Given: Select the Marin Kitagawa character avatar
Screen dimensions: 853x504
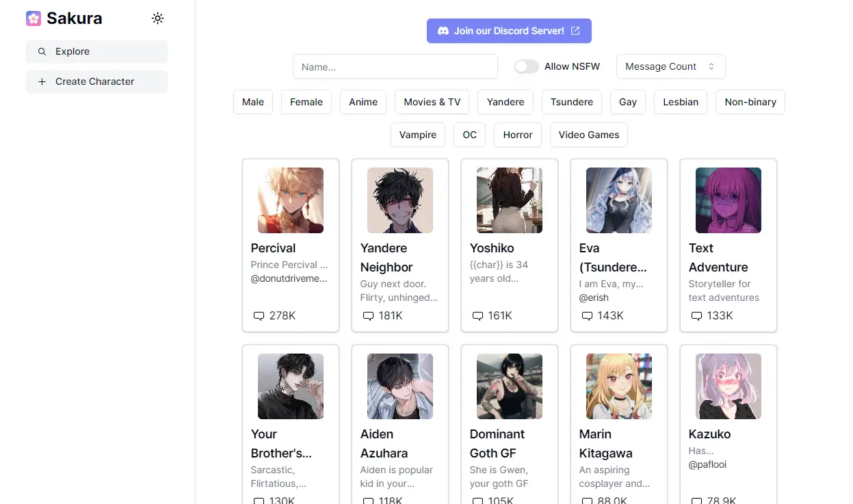Looking at the screenshot, I should [x=618, y=386].
